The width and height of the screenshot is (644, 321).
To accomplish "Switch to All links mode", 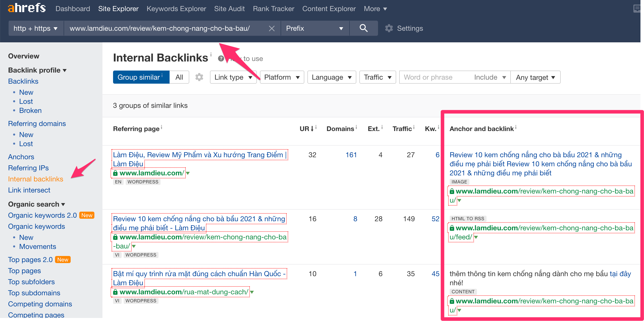I will click(179, 77).
